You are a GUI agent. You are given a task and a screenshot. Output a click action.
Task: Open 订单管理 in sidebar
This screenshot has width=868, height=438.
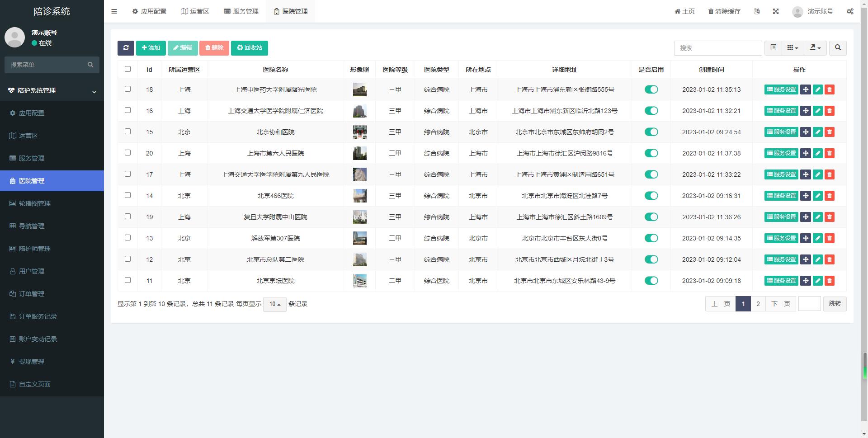pyautogui.click(x=52, y=294)
